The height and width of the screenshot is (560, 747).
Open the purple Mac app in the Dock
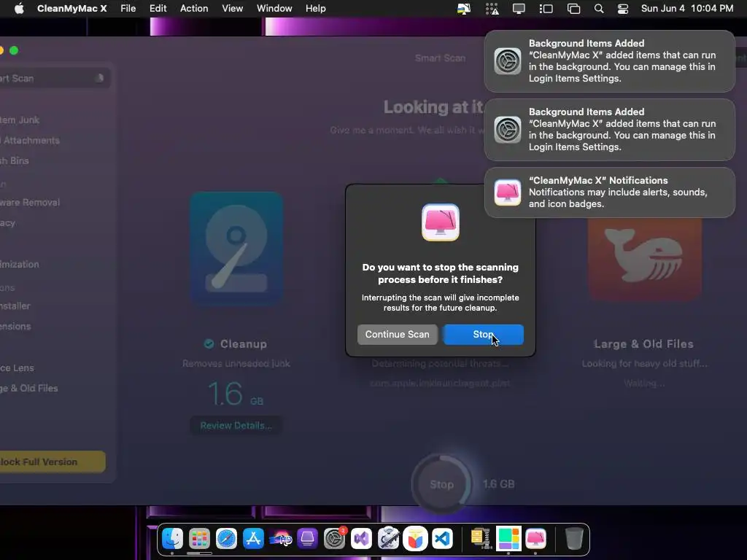pyautogui.click(x=307, y=539)
